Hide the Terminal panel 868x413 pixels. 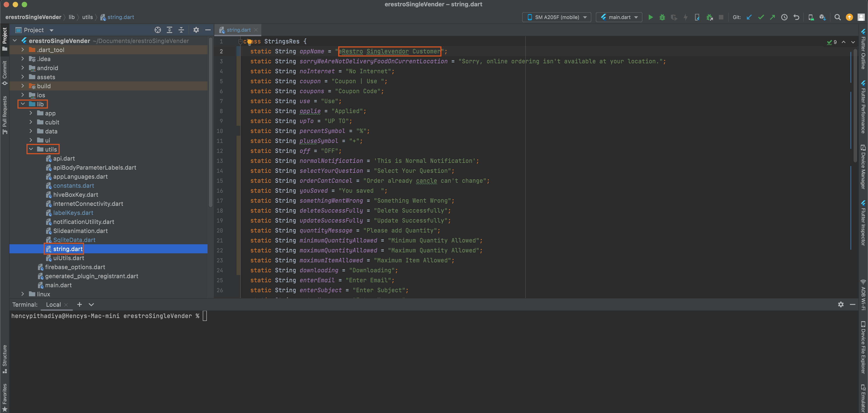(852, 304)
